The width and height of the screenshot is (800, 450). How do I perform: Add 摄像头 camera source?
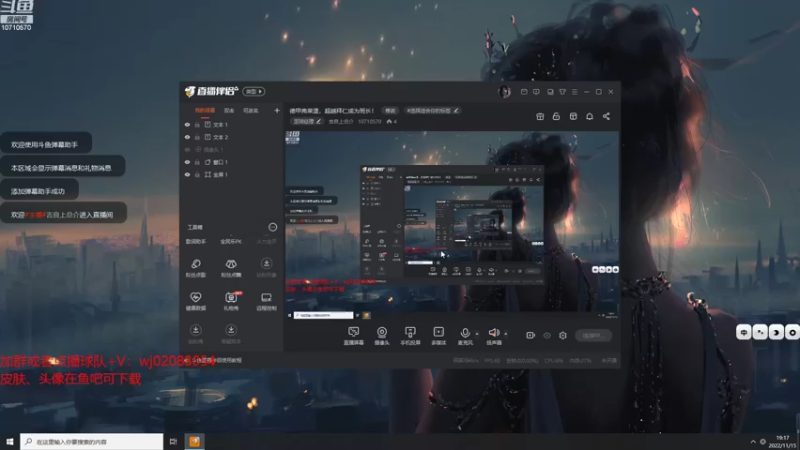382,336
